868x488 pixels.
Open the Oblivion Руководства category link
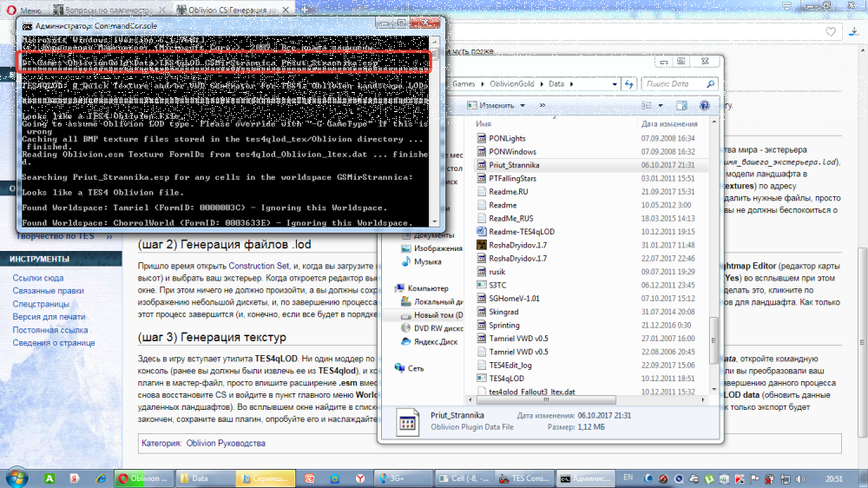[226, 443]
